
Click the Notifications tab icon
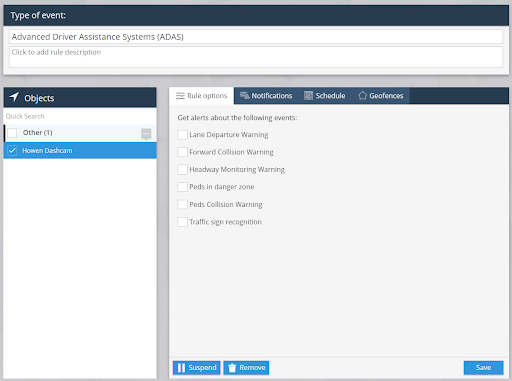(x=245, y=96)
